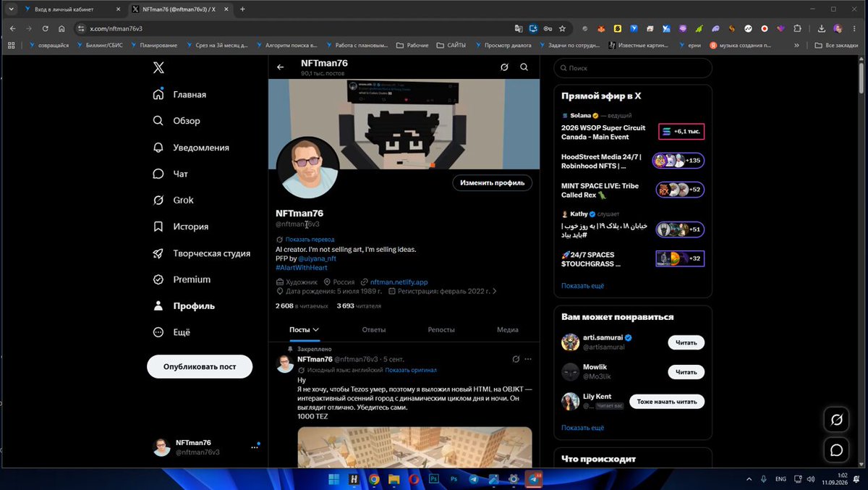Click the Показать перевод link in the bio
This screenshot has height=490, width=868.
coord(310,239)
